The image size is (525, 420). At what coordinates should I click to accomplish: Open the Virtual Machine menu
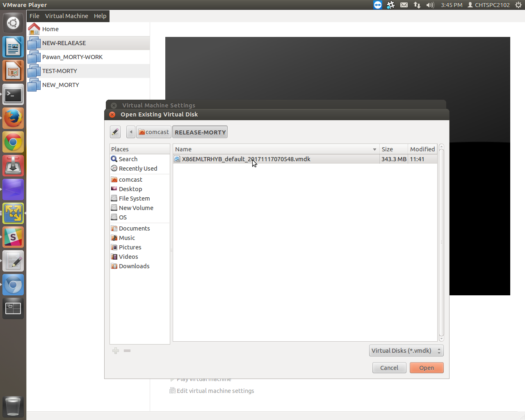66,16
